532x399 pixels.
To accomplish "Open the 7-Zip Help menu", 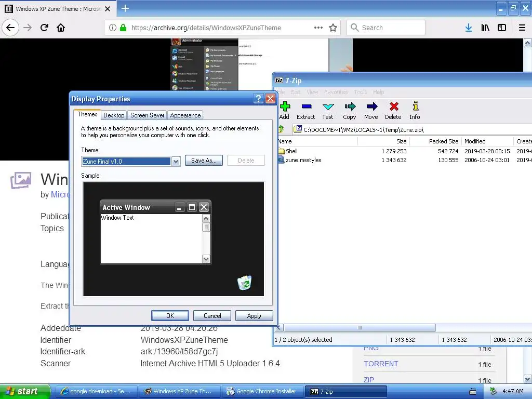I will pos(378,92).
